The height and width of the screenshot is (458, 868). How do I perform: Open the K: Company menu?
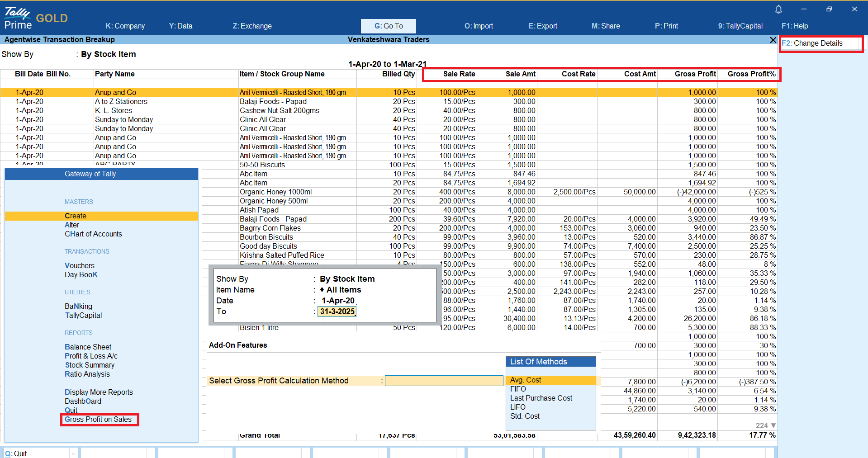[x=125, y=26]
